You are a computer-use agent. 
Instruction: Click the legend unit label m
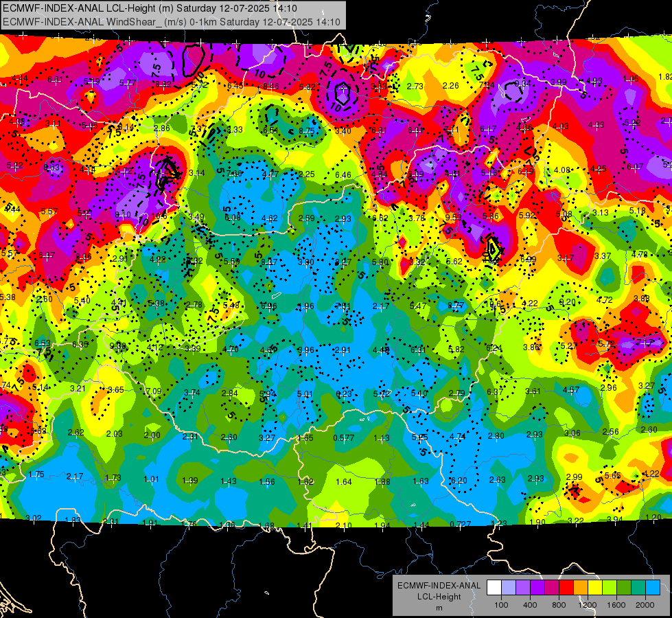tap(439, 608)
